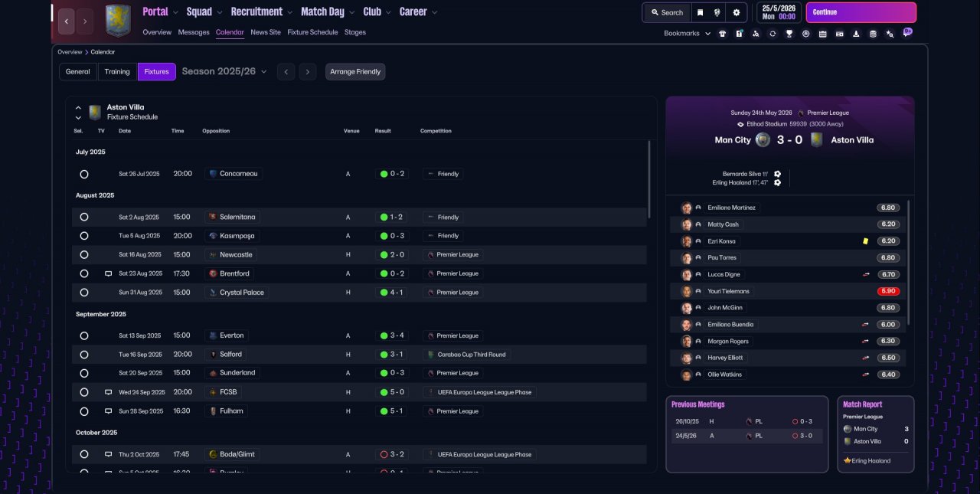
Task: Expand the Season 2025/26 dropdown
Action: (x=224, y=71)
